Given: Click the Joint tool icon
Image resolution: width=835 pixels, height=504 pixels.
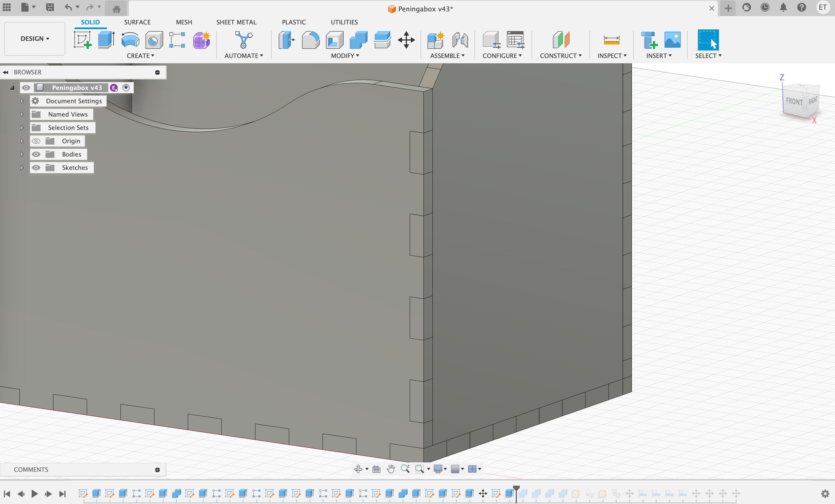Looking at the screenshot, I should tap(460, 40).
